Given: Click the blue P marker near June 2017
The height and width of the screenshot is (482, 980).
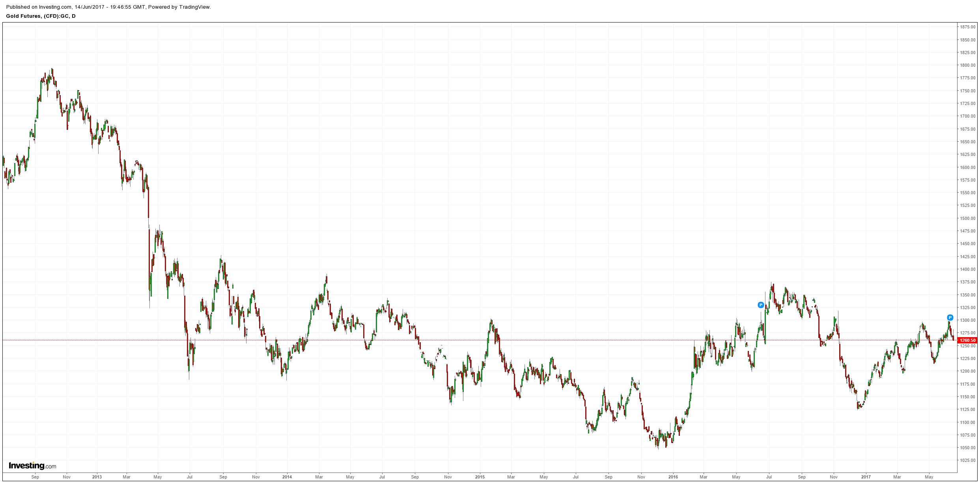Looking at the screenshot, I should coord(950,317).
